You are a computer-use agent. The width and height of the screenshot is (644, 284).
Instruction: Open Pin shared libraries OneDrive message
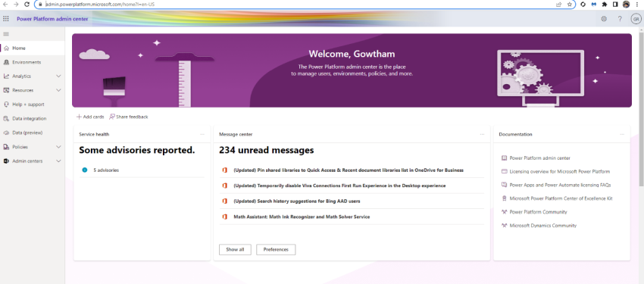[349, 170]
